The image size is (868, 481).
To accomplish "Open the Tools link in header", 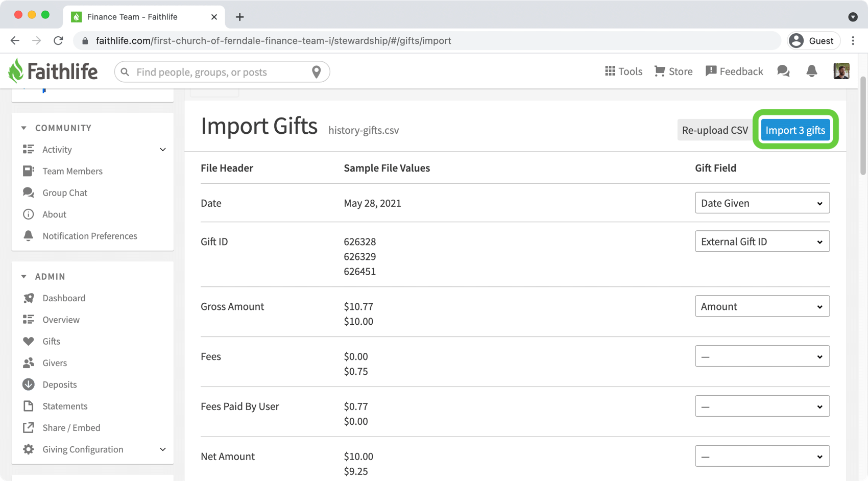I will pos(623,71).
